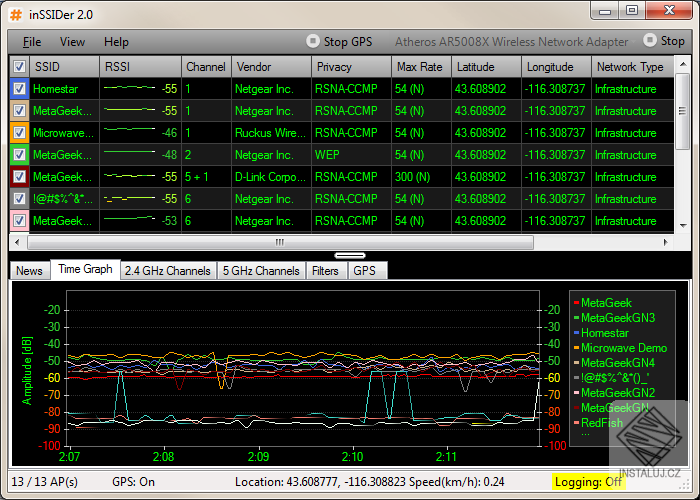
Task: Open the 5 GHz Channels tab
Action: tap(261, 271)
